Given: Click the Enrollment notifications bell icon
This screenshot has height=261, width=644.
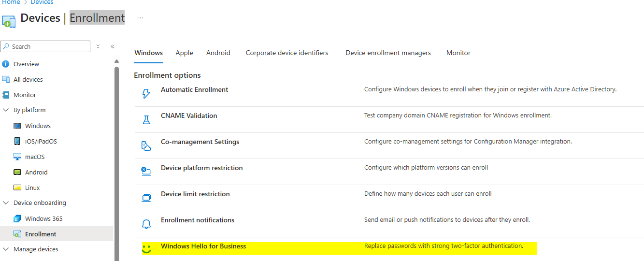Looking at the screenshot, I should [146, 224].
